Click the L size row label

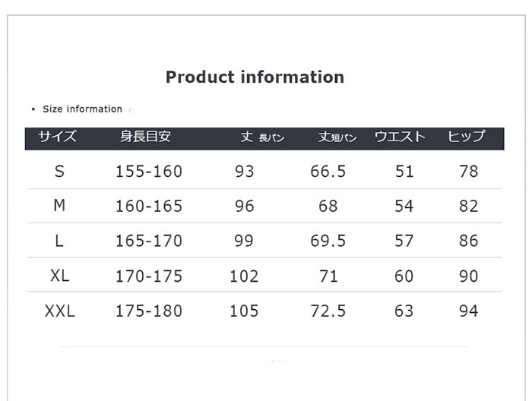pos(59,241)
